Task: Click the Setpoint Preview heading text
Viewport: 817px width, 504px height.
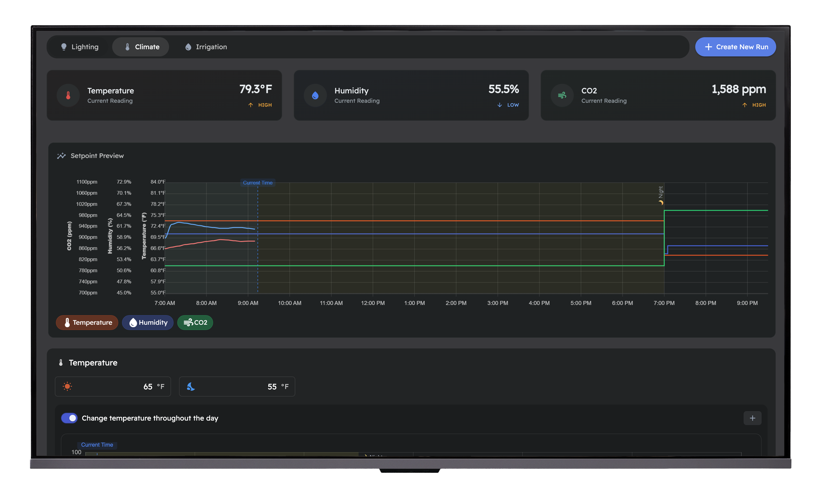Action: [97, 156]
